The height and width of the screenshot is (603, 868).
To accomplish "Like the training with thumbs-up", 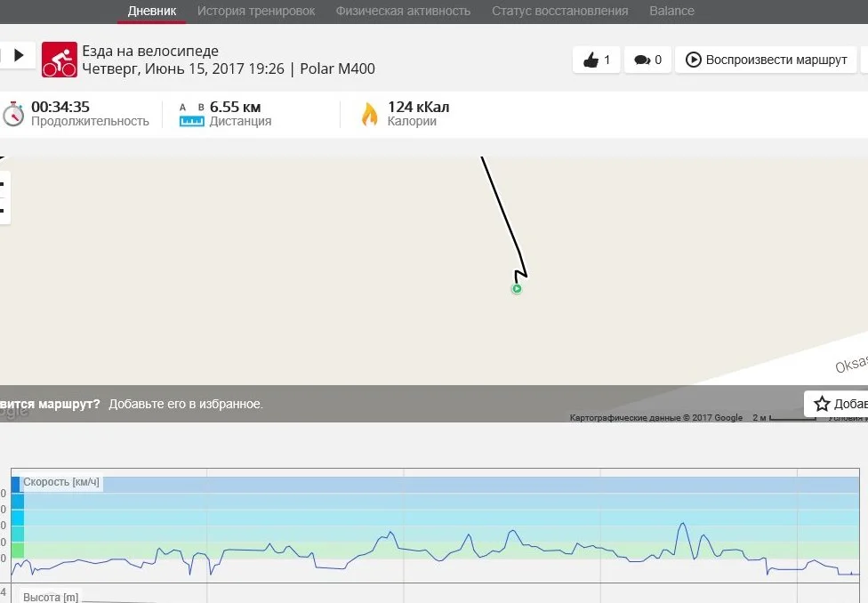I will [x=596, y=60].
